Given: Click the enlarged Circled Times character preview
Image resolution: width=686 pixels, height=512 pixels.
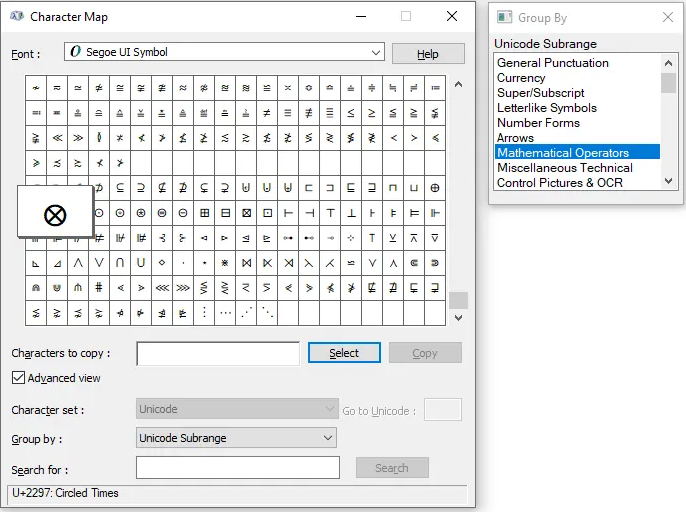Looking at the screenshot, I should 56,213.
